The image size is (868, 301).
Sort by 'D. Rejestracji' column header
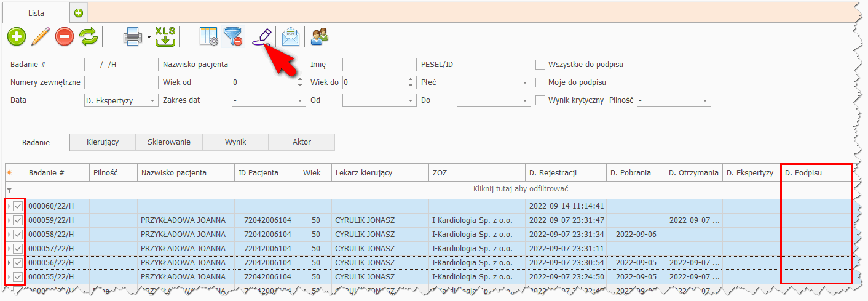coord(566,173)
